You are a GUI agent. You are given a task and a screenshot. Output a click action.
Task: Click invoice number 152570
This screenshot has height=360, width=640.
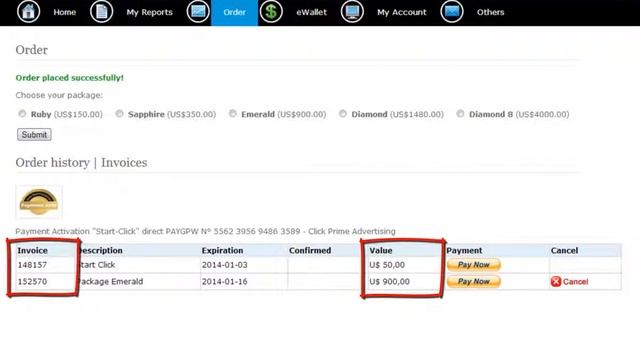(x=32, y=282)
